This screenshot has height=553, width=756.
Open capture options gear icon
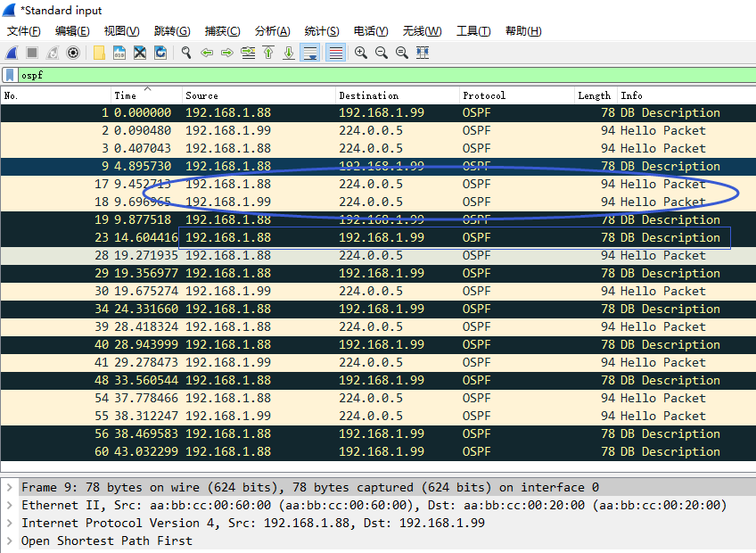click(73, 53)
